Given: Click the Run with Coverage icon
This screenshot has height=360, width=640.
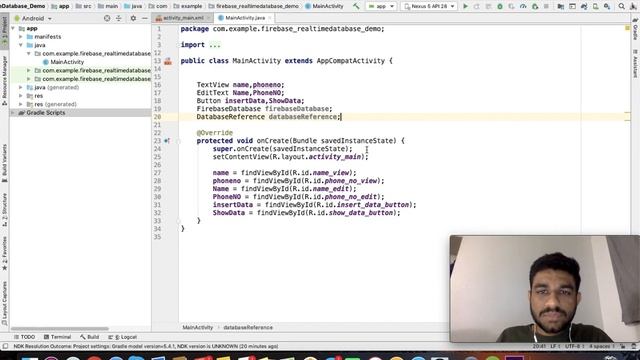Looking at the screenshot, I should tap(511, 6).
